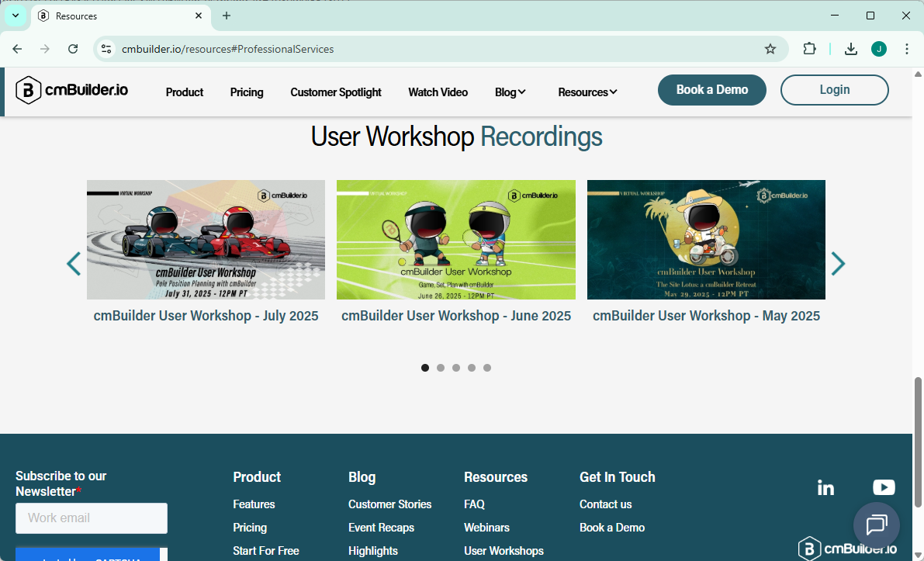The image size is (924, 561).
Task: Open cmBuilder User Workshop - July 2025 title
Action: (206, 316)
